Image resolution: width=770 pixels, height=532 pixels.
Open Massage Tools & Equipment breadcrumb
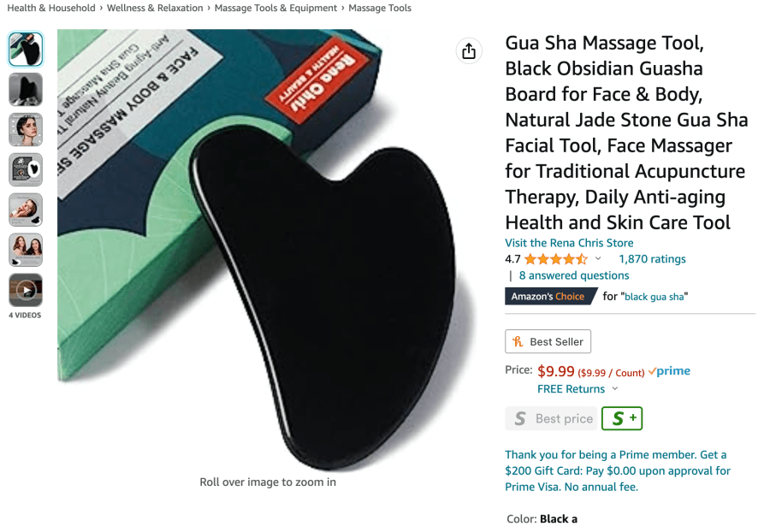click(x=275, y=8)
